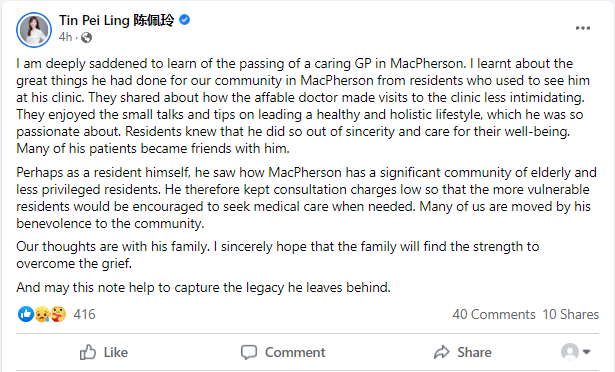Click the thumbs-up icon in Like button
The width and height of the screenshot is (615, 372).
(88, 352)
